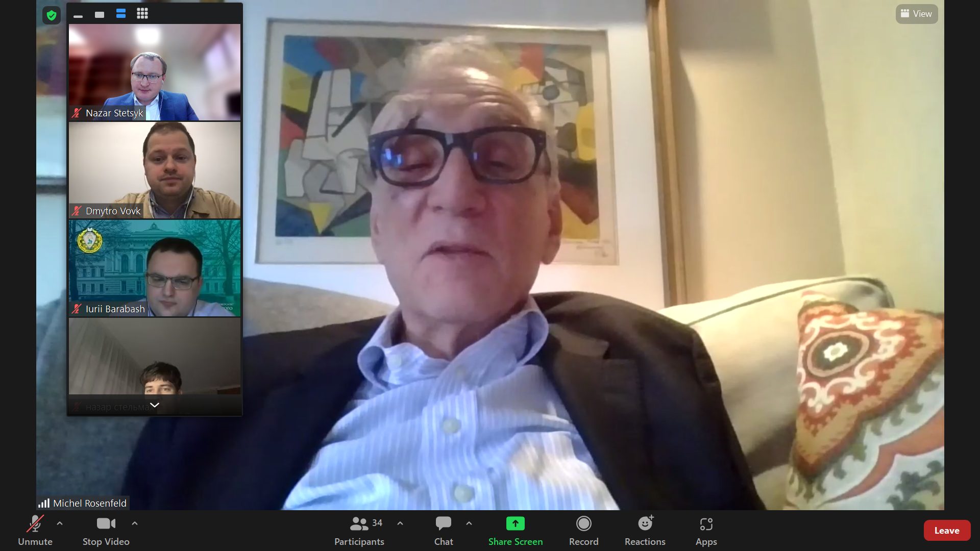Hide thumbnail video panel with minimize bar icon
The height and width of the screenshot is (551, 980).
(x=78, y=15)
